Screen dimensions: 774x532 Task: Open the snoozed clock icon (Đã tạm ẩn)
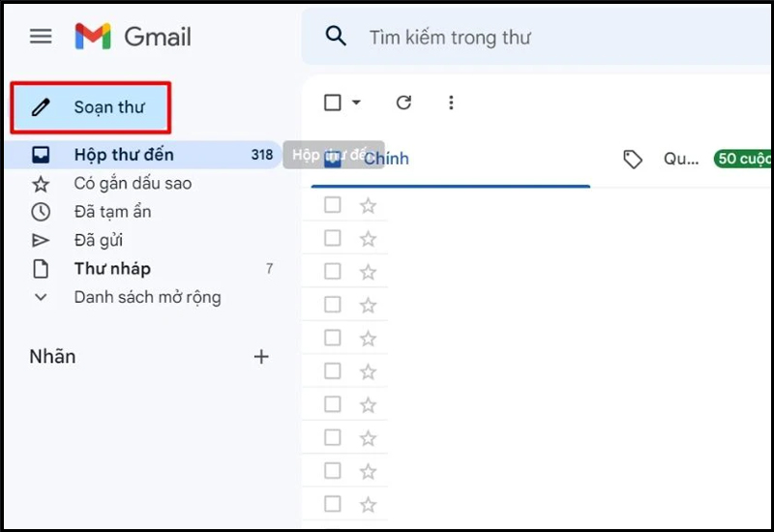pyautogui.click(x=41, y=212)
